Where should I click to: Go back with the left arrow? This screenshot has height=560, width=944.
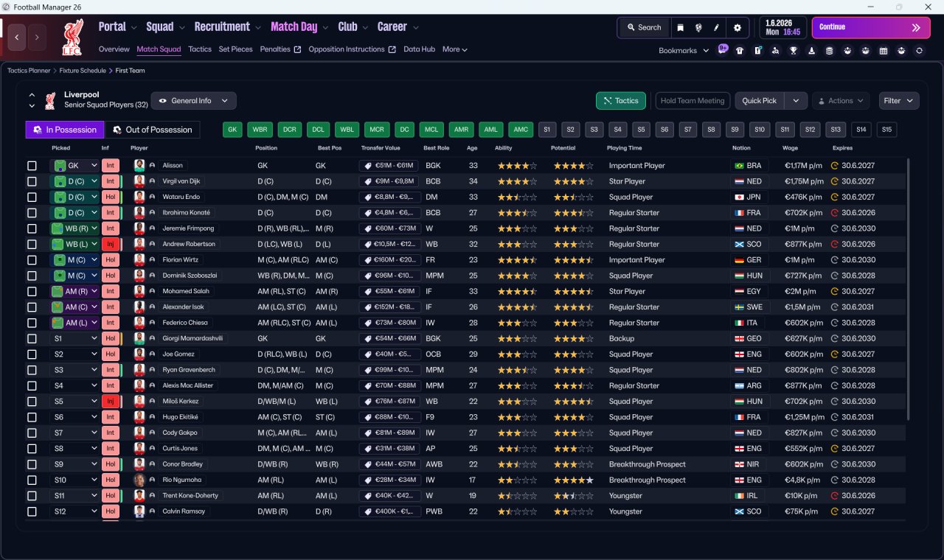click(18, 37)
